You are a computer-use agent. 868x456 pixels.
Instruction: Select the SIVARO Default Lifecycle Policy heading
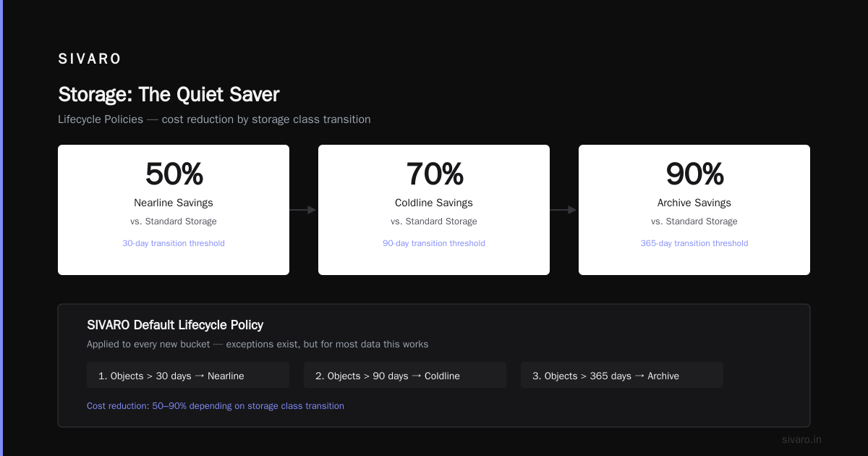click(x=175, y=325)
